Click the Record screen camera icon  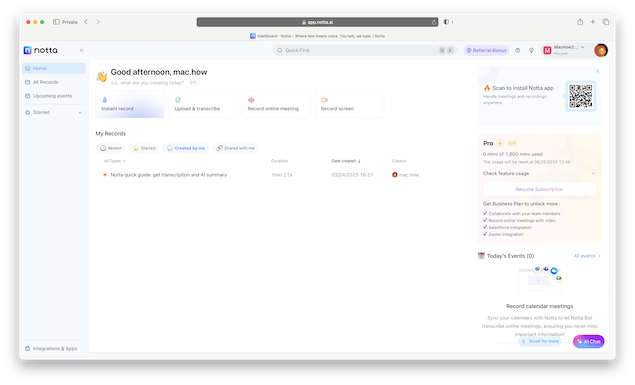click(324, 100)
